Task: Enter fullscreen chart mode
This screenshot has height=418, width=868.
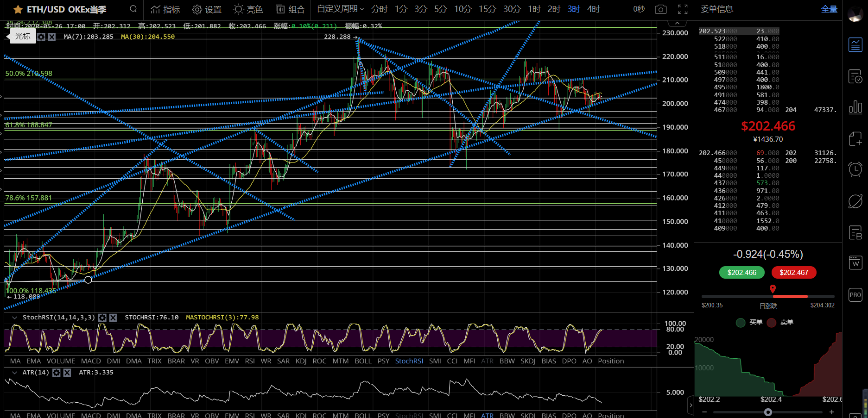Action: pyautogui.click(x=683, y=9)
